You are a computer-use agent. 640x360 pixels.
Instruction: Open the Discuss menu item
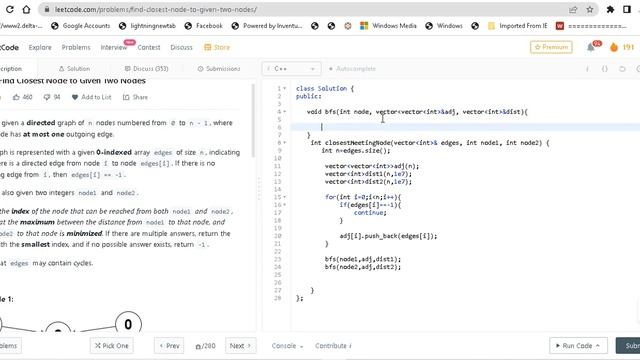click(x=181, y=47)
